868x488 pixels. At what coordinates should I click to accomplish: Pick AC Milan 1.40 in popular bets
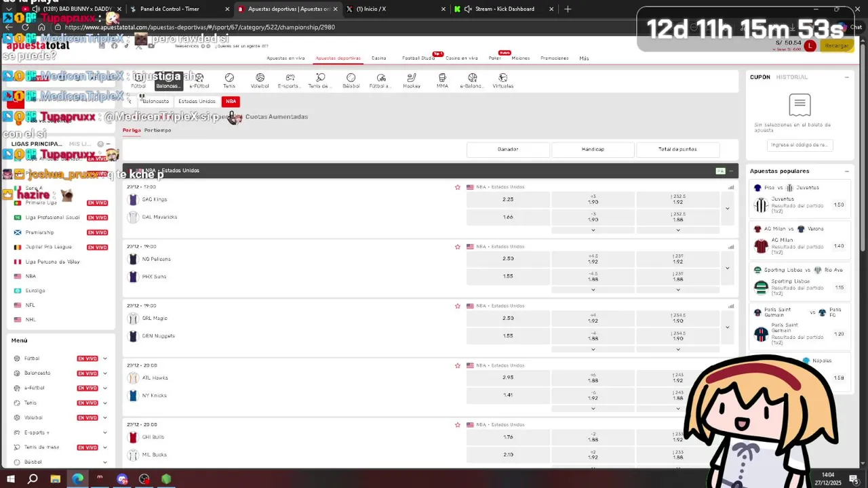tap(839, 246)
